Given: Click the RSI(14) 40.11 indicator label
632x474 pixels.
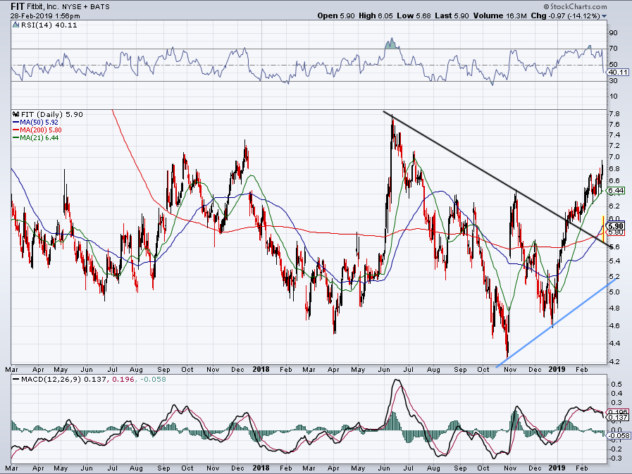Looking at the screenshot, I should (49, 25).
